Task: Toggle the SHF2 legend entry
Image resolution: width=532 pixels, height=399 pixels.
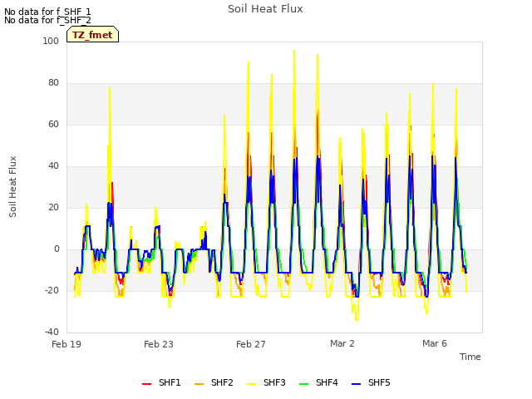Action: coord(214,382)
